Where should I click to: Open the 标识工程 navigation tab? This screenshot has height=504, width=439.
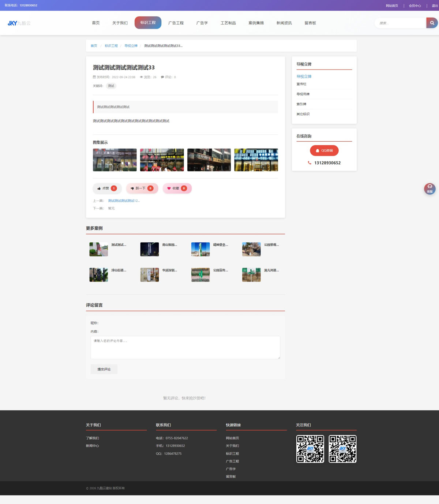[148, 23]
